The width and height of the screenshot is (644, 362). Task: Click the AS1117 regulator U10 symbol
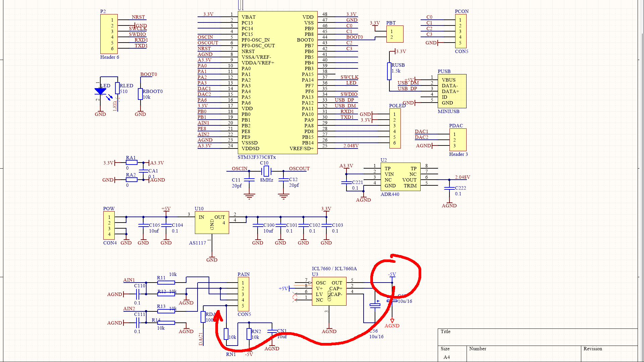(x=212, y=222)
